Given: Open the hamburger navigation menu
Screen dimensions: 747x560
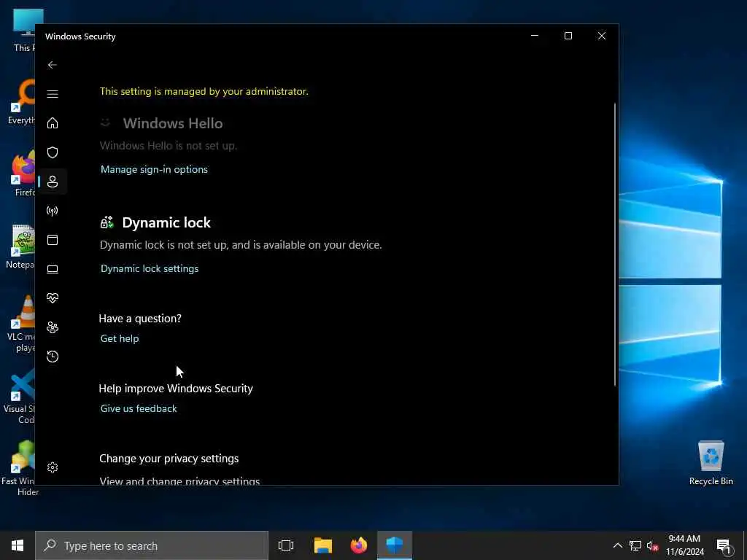Looking at the screenshot, I should [53, 94].
